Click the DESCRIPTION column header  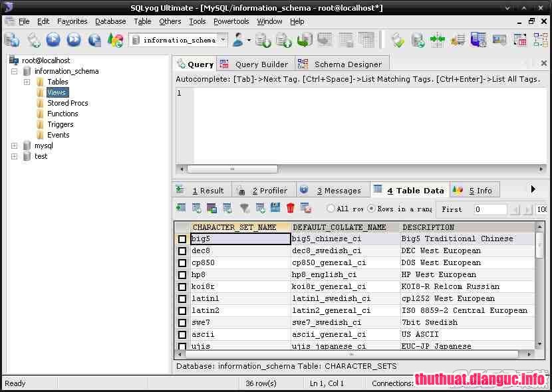click(x=467, y=227)
